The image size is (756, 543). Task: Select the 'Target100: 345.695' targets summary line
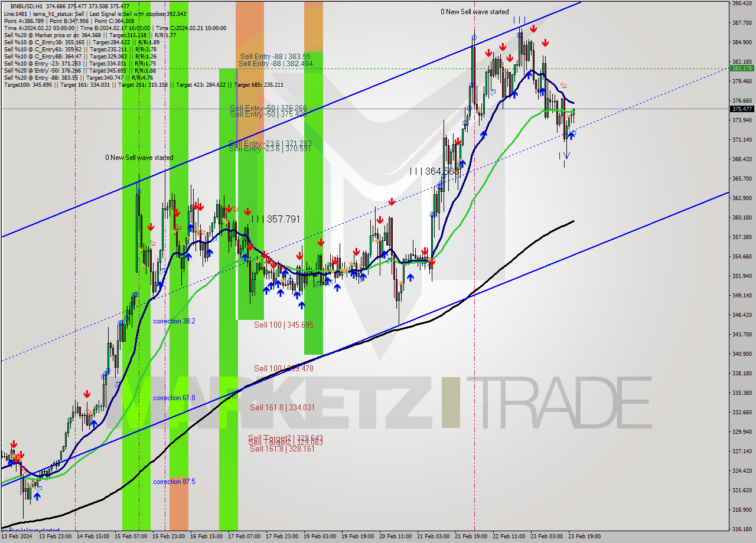tap(144, 84)
